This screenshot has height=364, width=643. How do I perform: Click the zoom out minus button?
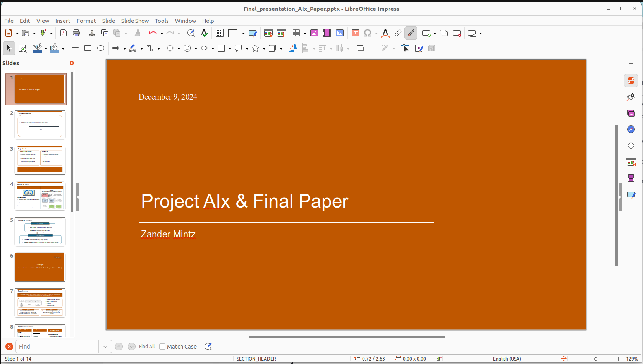point(573,359)
